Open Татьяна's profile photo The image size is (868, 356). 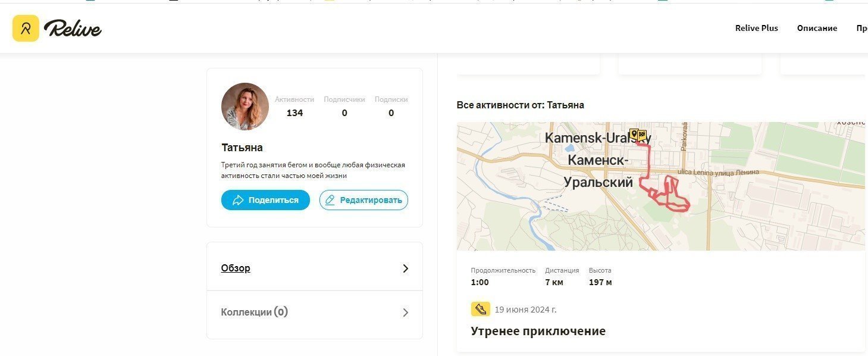pos(245,107)
